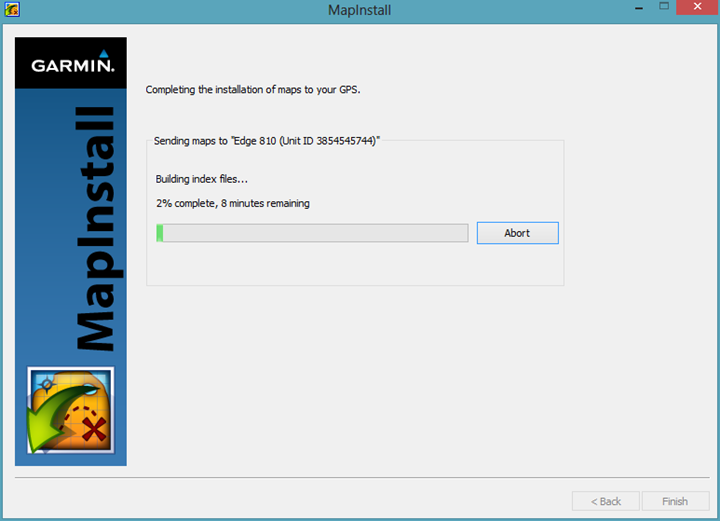
Task: Click the disabled Back button
Action: point(605,501)
